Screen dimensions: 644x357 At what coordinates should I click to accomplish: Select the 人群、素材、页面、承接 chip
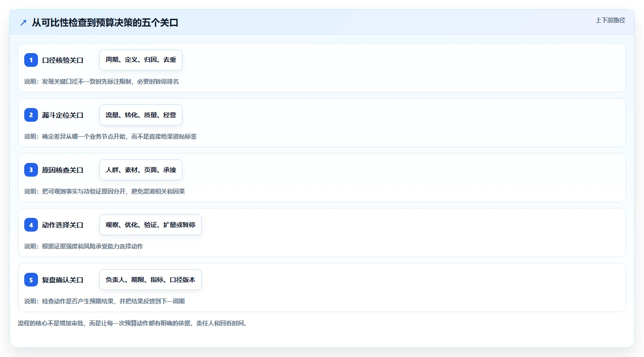point(141,170)
